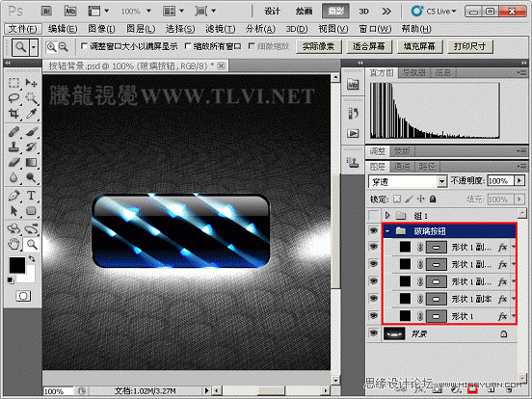Select the Path Selection arrow tool
This screenshot has width=532, height=399.
click(13, 211)
